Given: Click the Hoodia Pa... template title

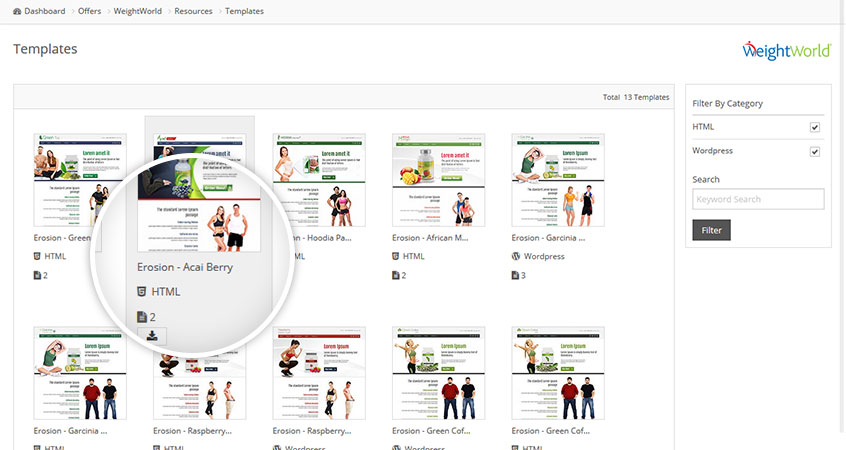Looking at the screenshot, I should click(322, 238).
